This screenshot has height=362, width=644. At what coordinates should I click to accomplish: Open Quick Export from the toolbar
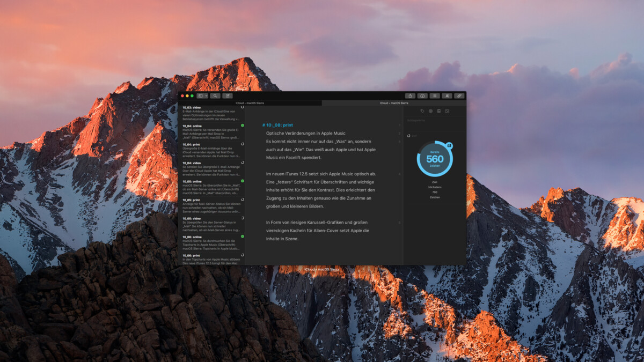423,96
